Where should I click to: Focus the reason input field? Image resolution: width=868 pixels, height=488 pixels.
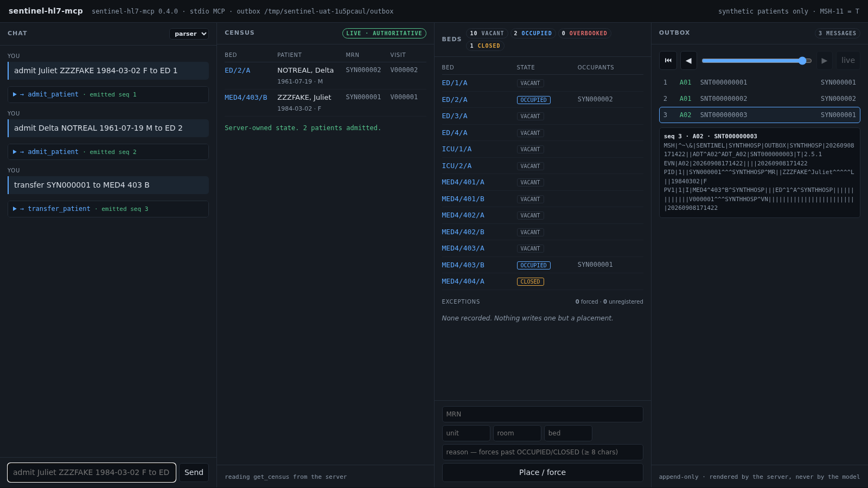(x=542, y=452)
